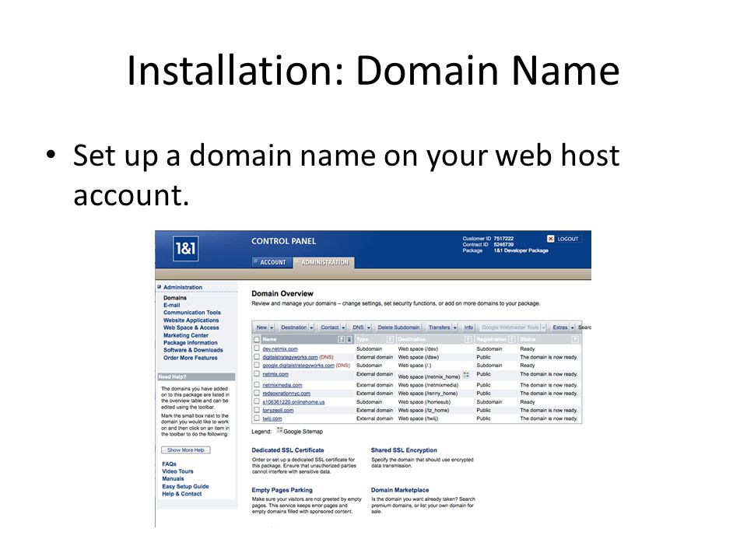This screenshot has height=560, width=747.
Task: Check the box for tonyzeoli.com
Action: coord(257,410)
